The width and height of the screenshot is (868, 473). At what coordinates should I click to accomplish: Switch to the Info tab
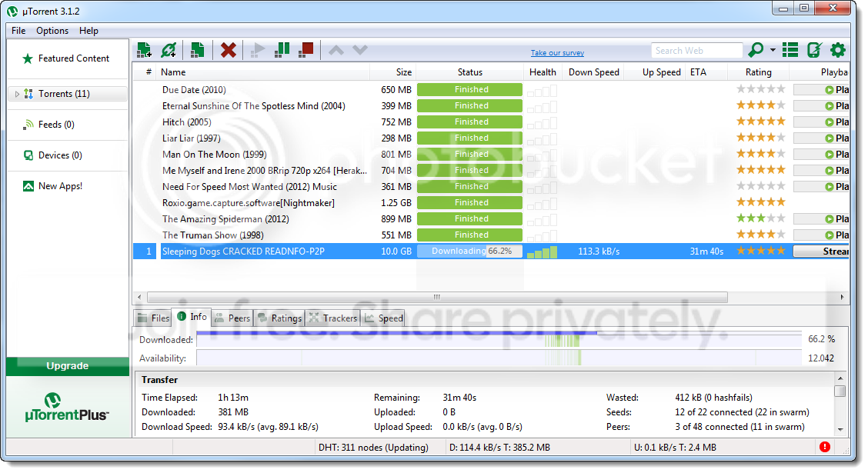(192, 317)
